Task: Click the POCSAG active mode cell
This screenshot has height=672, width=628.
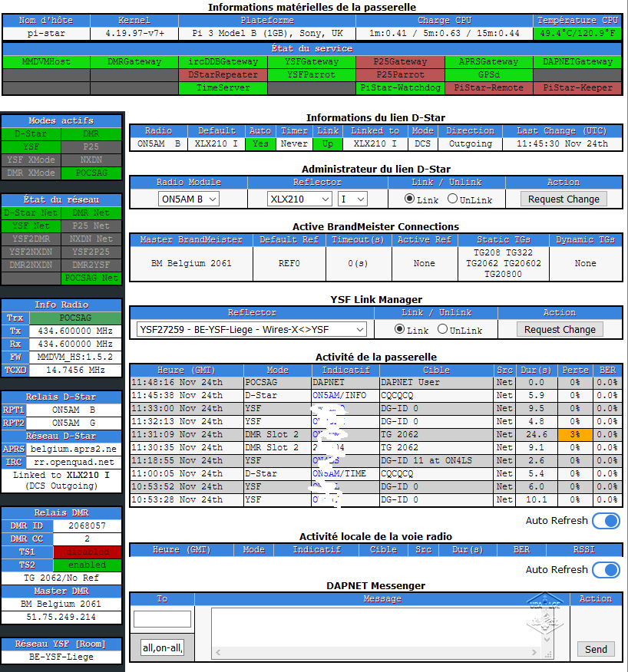Action: pyautogui.click(x=91, y=173)
